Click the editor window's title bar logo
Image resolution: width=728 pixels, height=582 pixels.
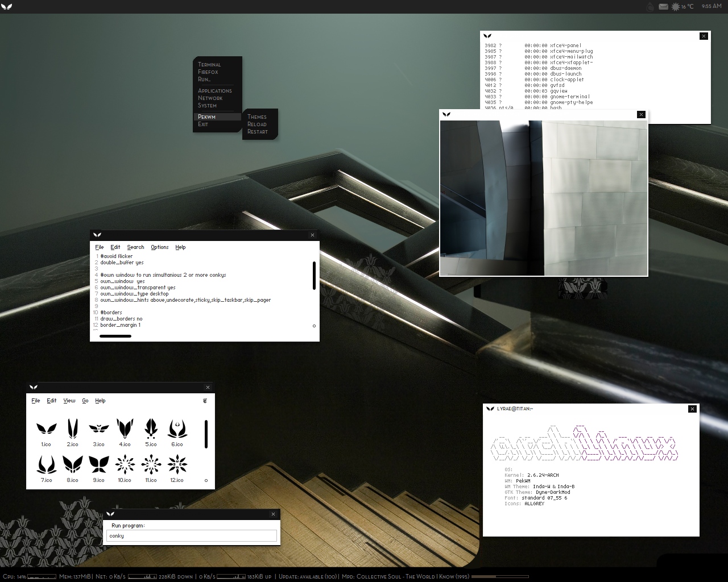point(97,235)
